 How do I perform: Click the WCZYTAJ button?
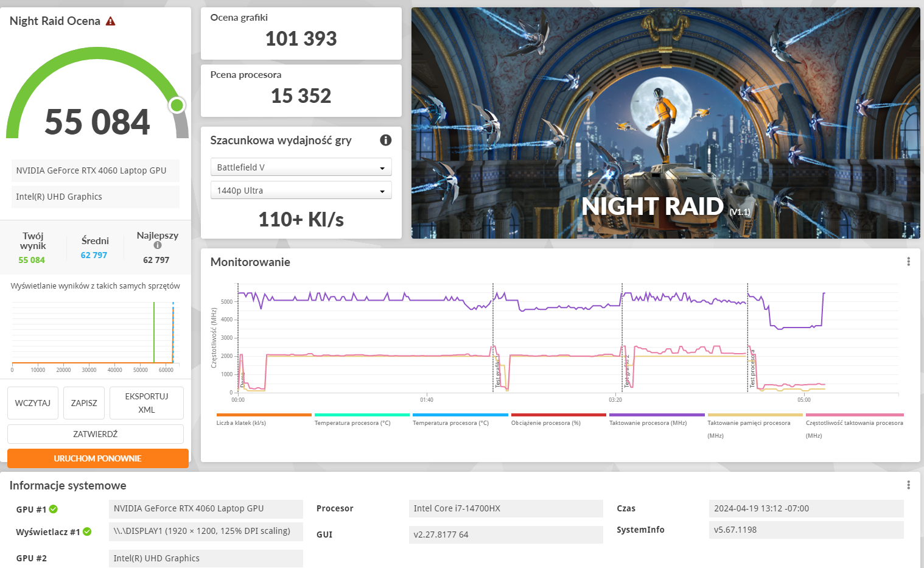pyautogui.click(x=33, y=403)
